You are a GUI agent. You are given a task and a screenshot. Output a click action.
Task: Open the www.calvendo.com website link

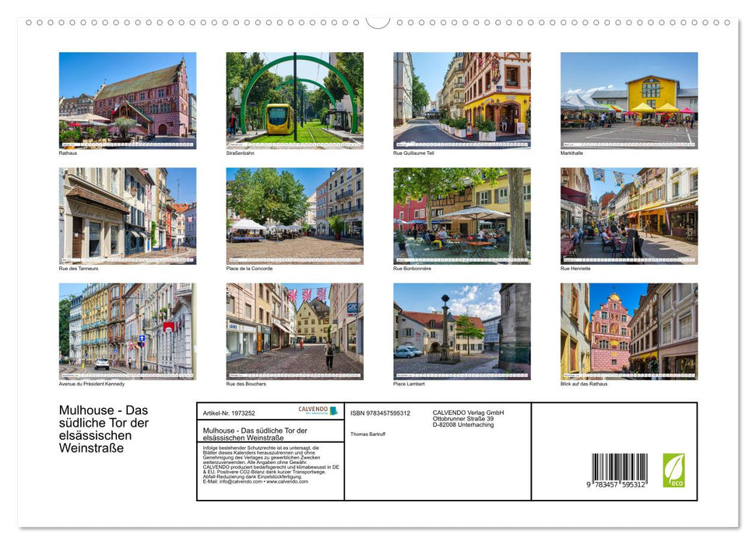pyautogui.click(x=284, y=481)
